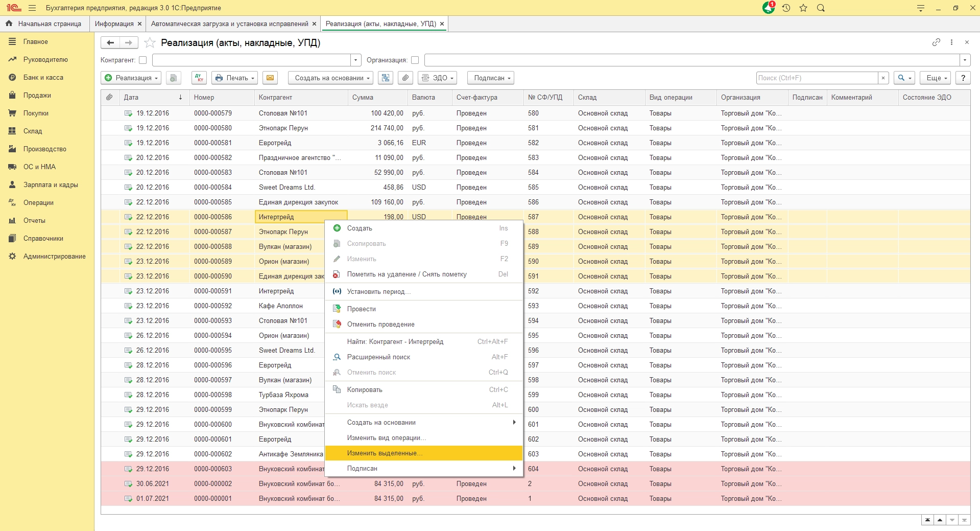
Task: Open Руководителю section in sidebar
Action: (x=45, y=60)
